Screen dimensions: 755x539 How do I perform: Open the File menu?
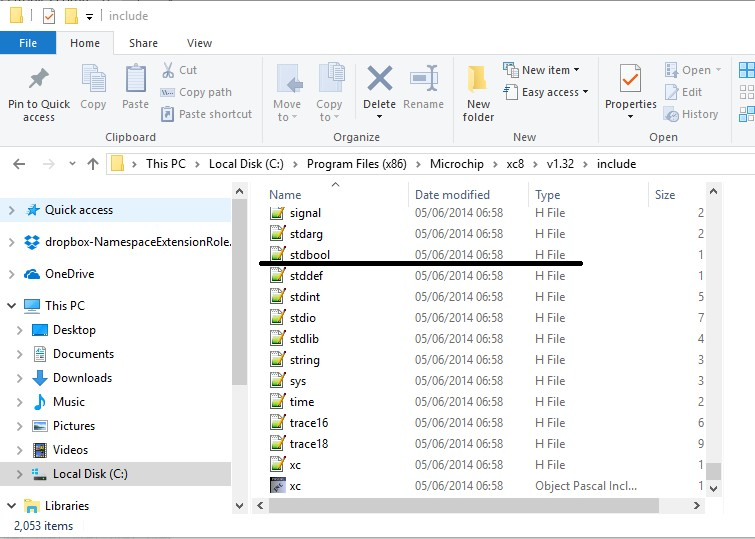pos(28,43)
